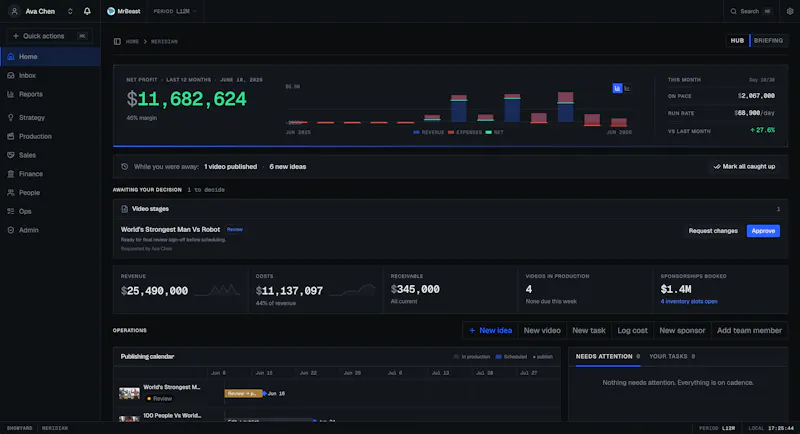Open the notifications bell
Image resolution: width=800 pixels, height=434 pixels.
click(x=87, y=11)
